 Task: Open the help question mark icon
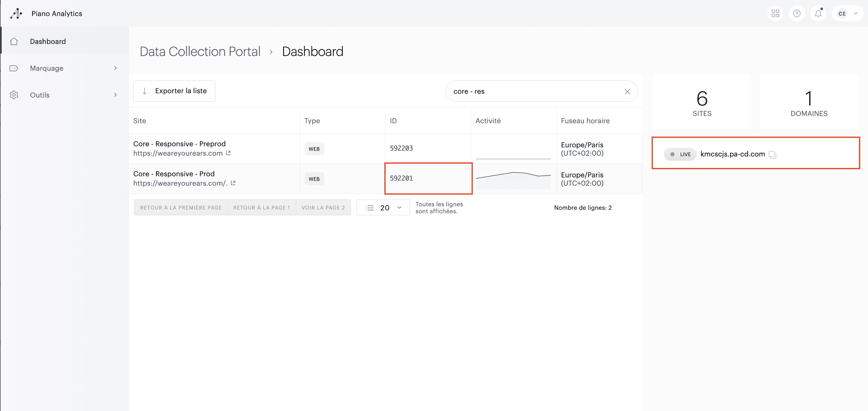click(x=796, y=14)
